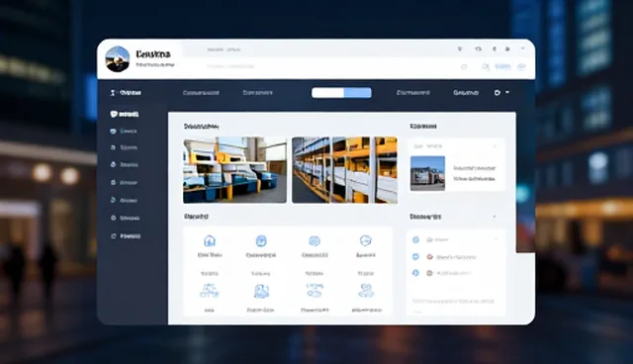Click the icon of the third sidebar item
This screenshot has width=633, height=364.
point(113,147)
